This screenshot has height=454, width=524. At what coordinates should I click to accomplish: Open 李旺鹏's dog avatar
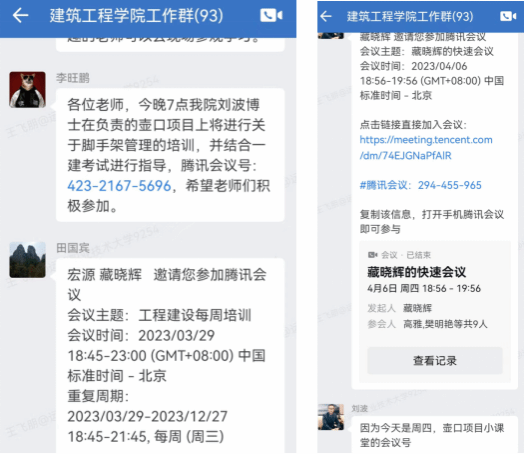pos(27,90)
